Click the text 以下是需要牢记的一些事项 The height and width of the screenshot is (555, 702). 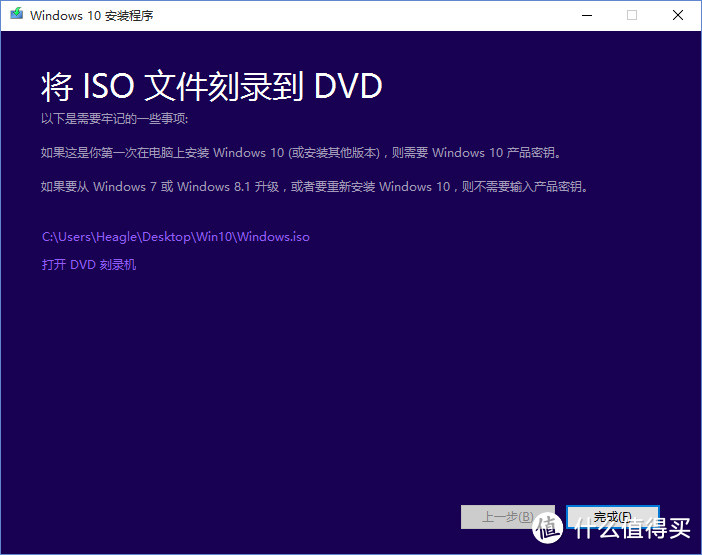[115, 119]
